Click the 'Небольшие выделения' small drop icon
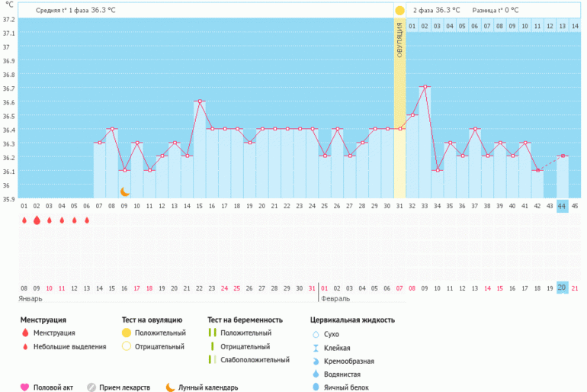Image resolution: width=587 pixels, height=392 pixels. pos(25,347)
